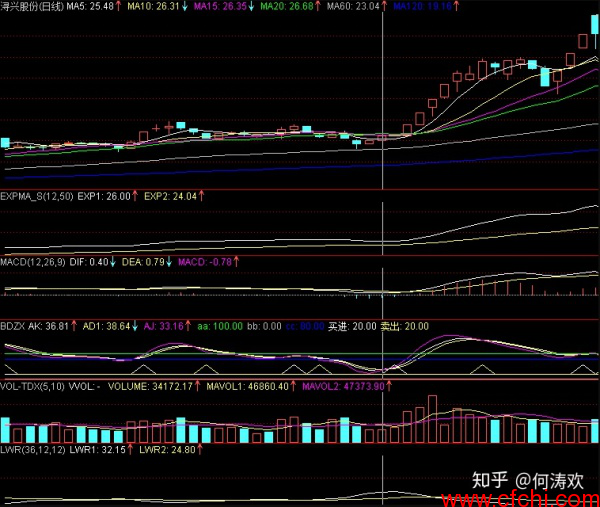This screenshot has width=600, height=507.
Task: Click the tallest red volume bar
Action: coord(432,419)
